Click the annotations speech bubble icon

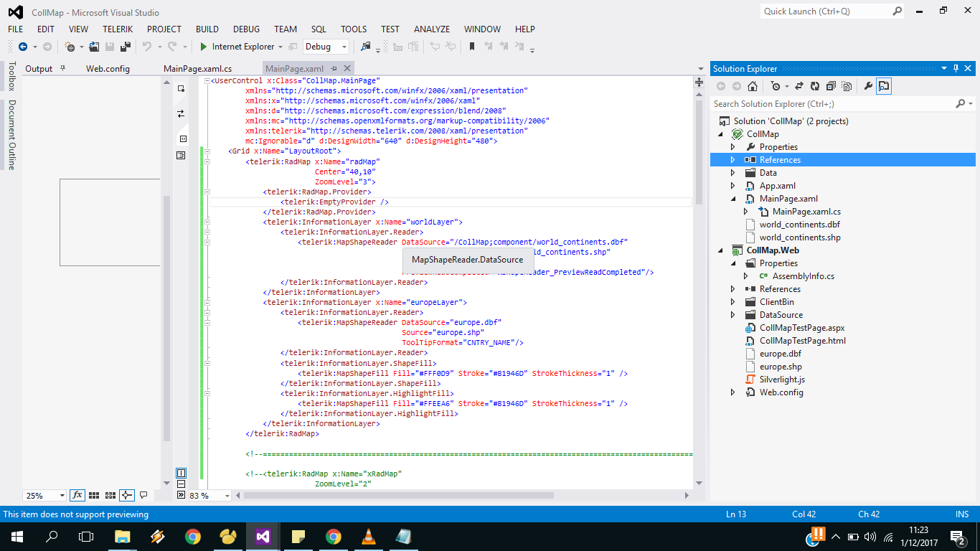(x=143, y=495)
